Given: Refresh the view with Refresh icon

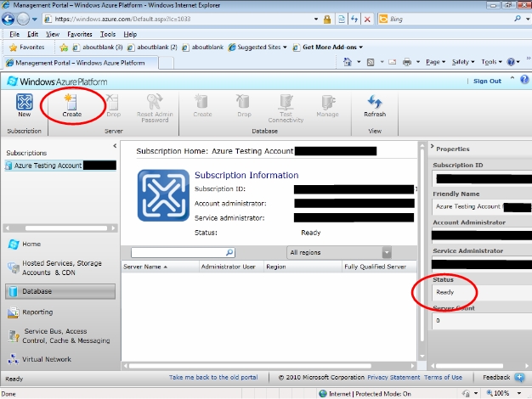Looking at the screenshot, I should tap(375, 102).
